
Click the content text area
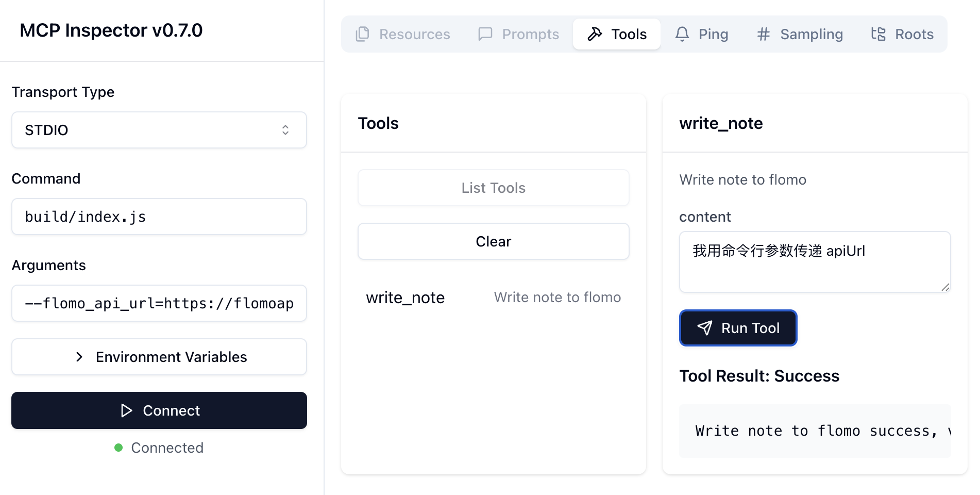814,262
